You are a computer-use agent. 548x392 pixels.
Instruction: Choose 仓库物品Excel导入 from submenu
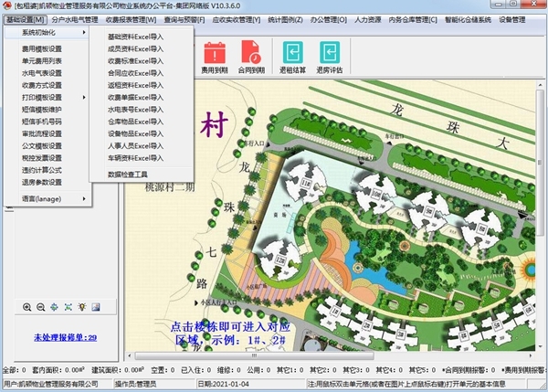[135, 122]
